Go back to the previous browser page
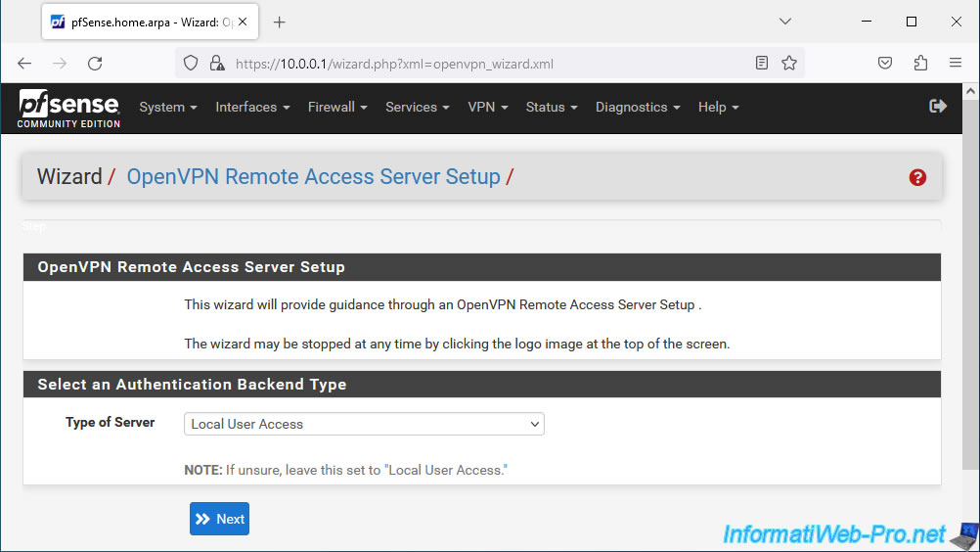The width and height of the screenshot is (980, 552). [24, 64]
